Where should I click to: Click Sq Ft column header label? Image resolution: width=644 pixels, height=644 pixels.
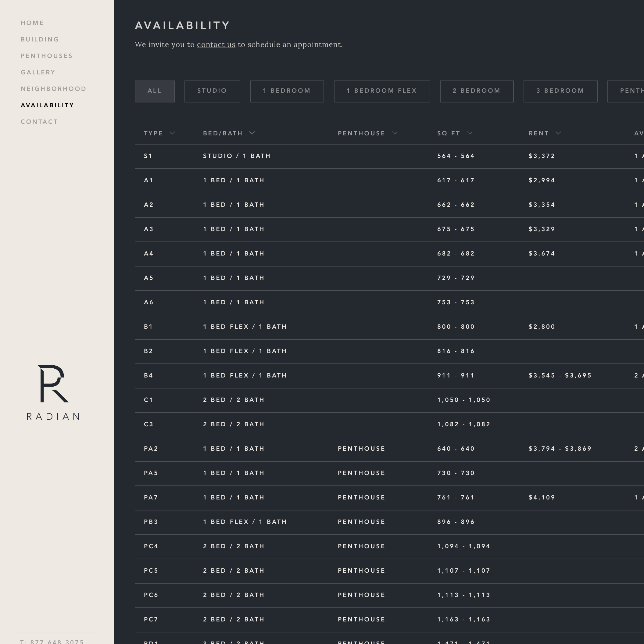(x=449, y=133)
